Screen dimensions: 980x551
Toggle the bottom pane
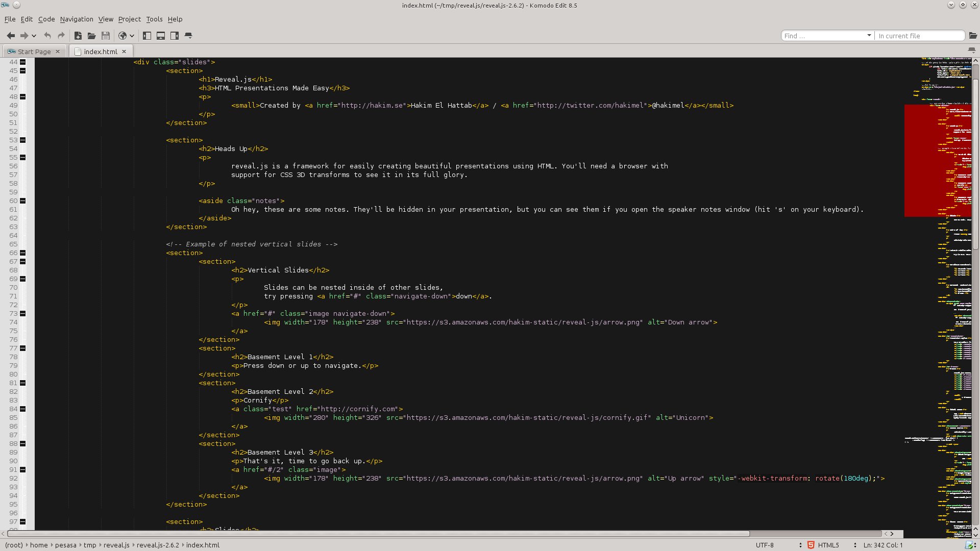[x=161, y=36]
